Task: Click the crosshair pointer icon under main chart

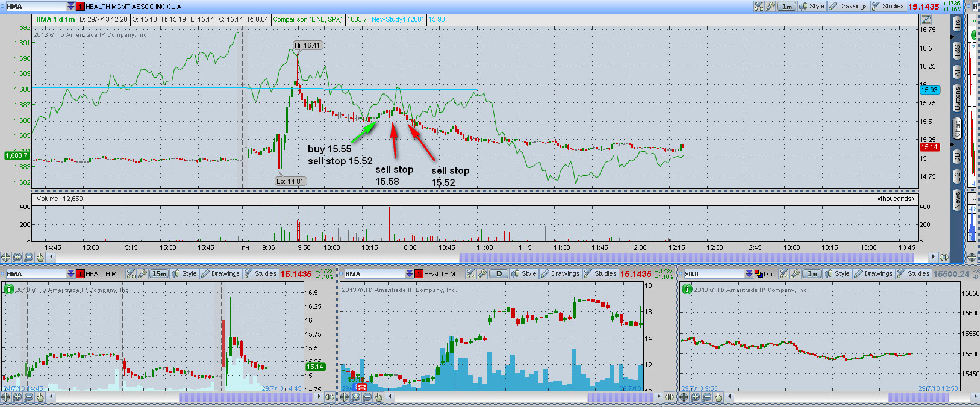Action: pyautogui.click(x=6, y=257)
